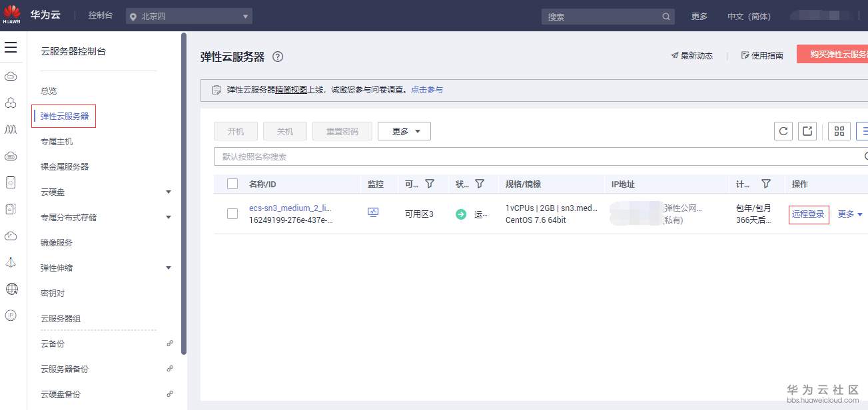
Task: Select 弹性云服务器 in sidebar
Action: pyautogui.click(x=65, y=116)
